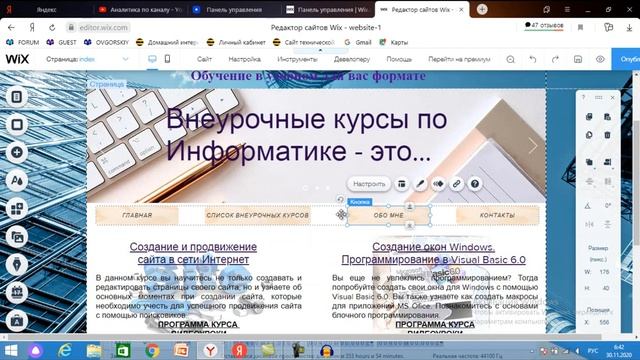
Task: Open the Add Apps grid icon
Action: click(x=17, y=209)
